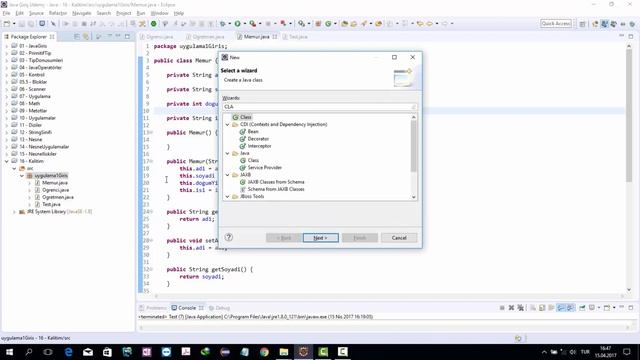Click Remove Launch icon in Console toolbar
The image size is (640, 360).
(x=511, y=308)
